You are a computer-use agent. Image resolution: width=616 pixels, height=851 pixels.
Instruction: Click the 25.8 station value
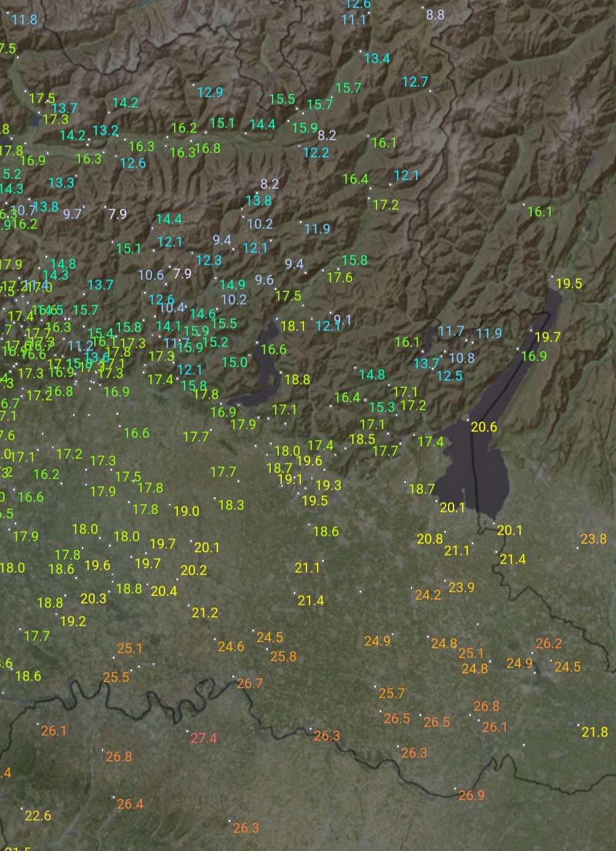click(x=283, y=657)
